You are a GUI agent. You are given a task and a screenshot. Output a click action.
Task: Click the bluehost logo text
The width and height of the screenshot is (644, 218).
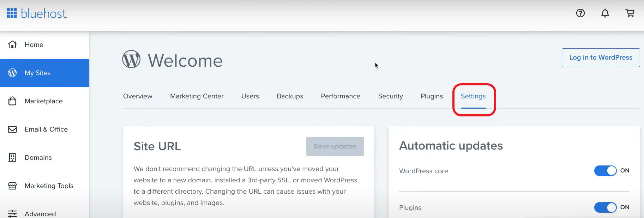[x=44, y=14]
